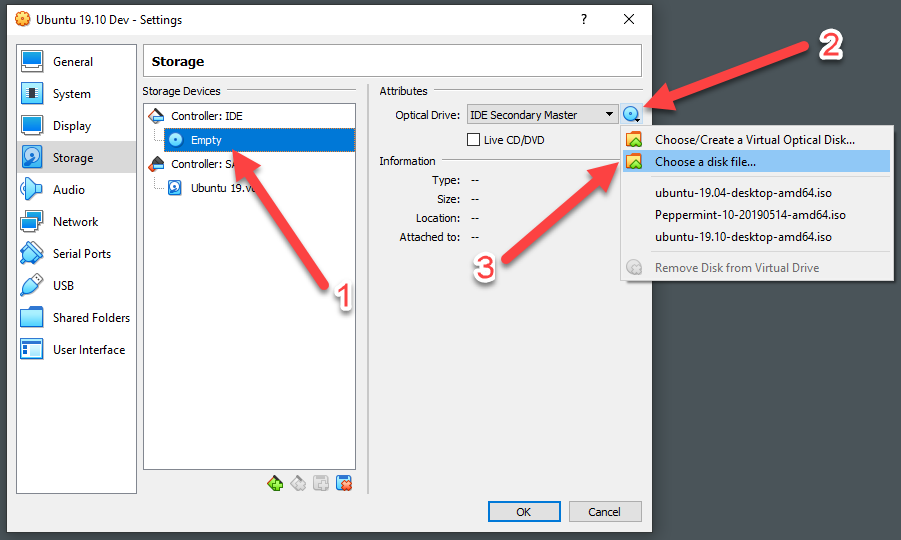The height and width of the screenshot is (540, 901).
Task: Open the User Interface settings category
Action: pos(76,350)
